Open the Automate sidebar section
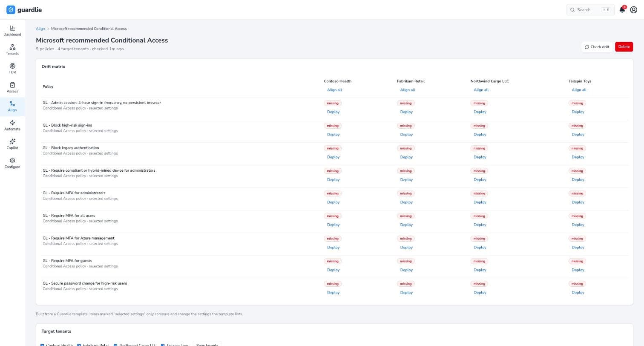This screenshot has width=644, height=346. [12, 125]
